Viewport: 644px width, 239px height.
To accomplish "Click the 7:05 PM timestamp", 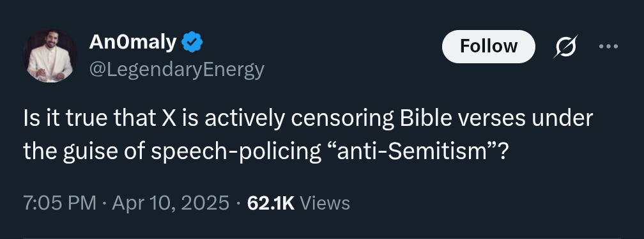I will point(59,203).
